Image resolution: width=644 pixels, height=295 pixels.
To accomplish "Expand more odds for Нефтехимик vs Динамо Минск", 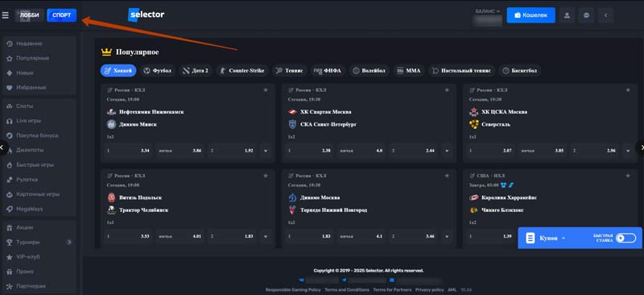I will [x=266, y=151].
